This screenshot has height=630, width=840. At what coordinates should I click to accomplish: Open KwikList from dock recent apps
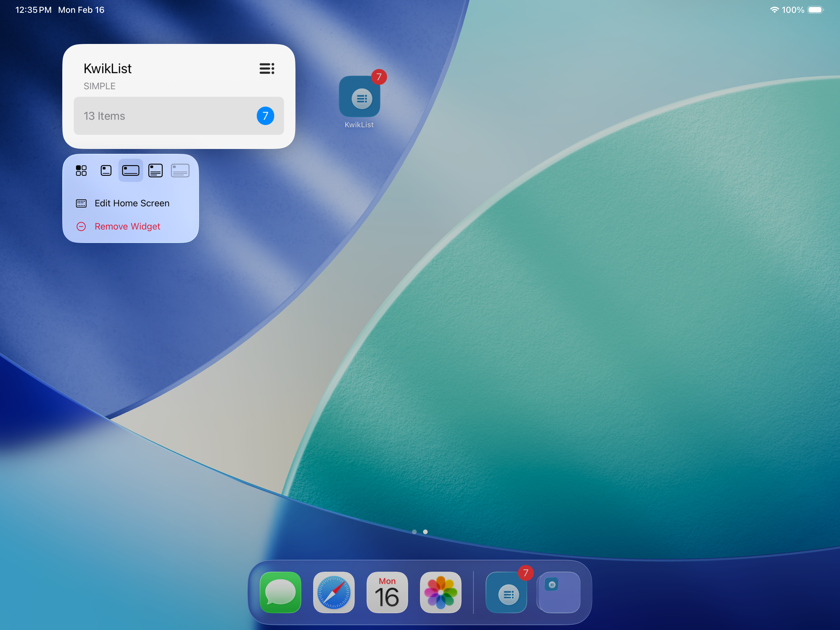tap(506, 593)
